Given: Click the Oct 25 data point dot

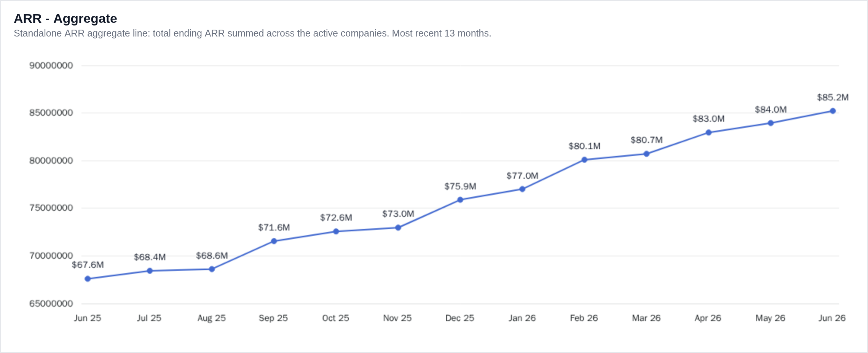Looking at the screenshot, I should (x=336, y=231).
